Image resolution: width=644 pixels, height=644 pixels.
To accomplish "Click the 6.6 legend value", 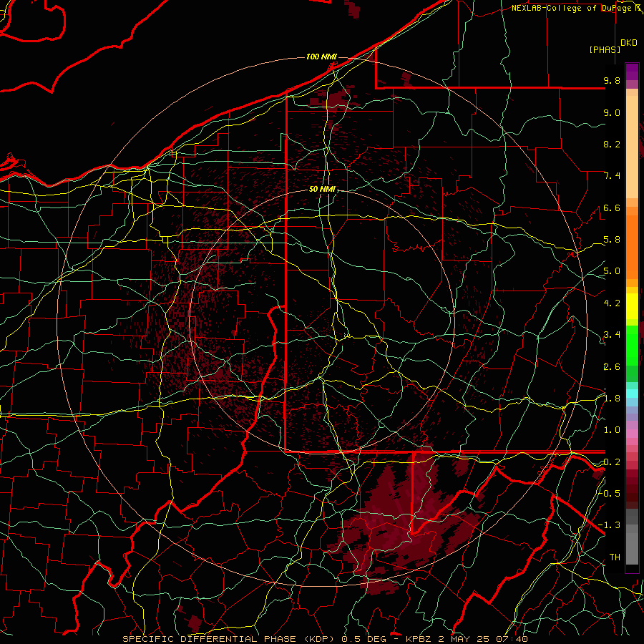I will (x=612, y=208).
